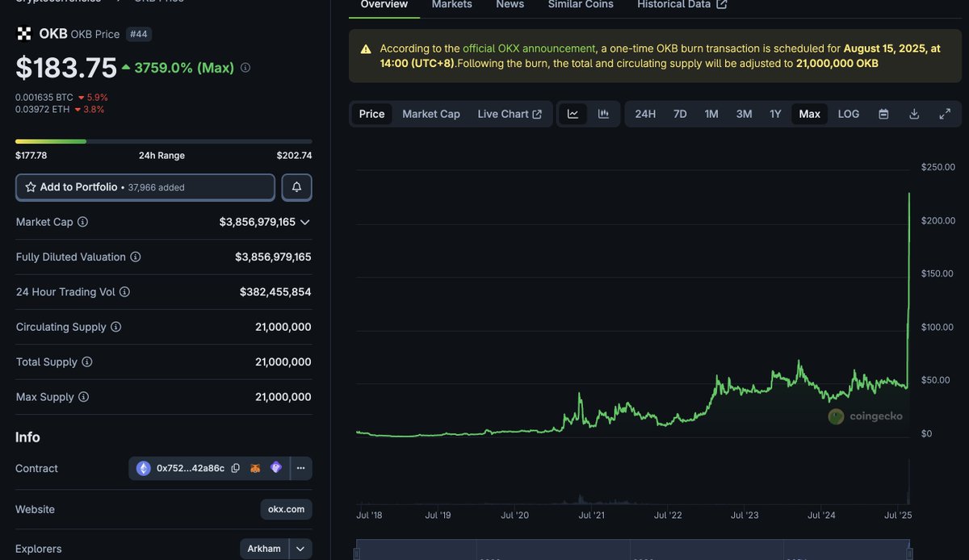The height and width of the screenshot is (560, 969).
Task: Click the purple wallet icon in Contract row
Action: pos(276,468)
